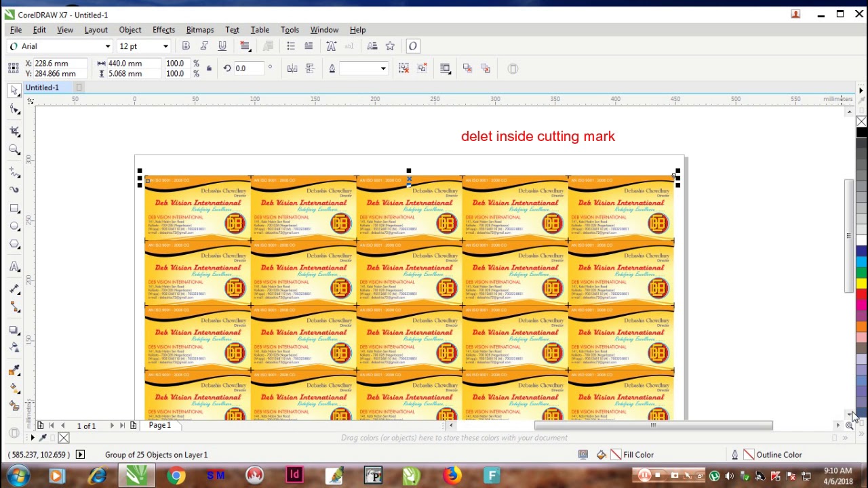Select the no-color X swatch

(x=861, y=122)
